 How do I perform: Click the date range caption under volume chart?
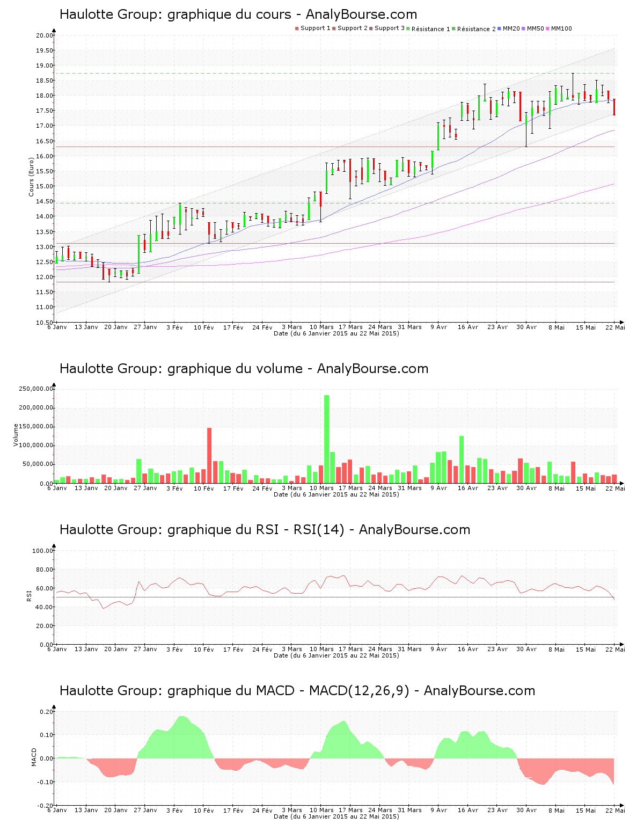coord(336,494)
